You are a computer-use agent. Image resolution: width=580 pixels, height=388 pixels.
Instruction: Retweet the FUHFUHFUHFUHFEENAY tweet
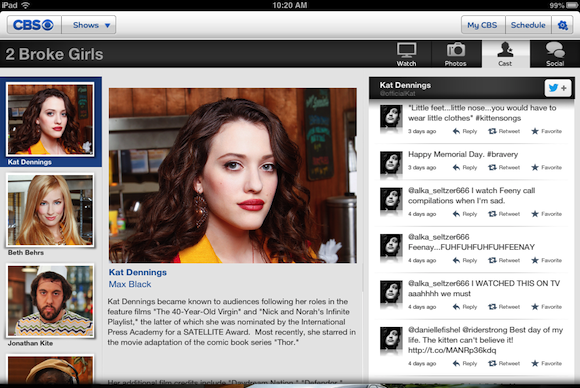pyautogui.click(x=504, y=260)
